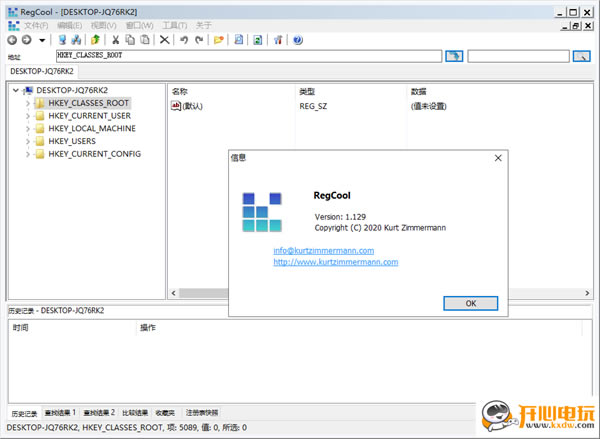Click the green up-level folder icon
Viewport: 600px width, 439px height.
pos(95,40)
